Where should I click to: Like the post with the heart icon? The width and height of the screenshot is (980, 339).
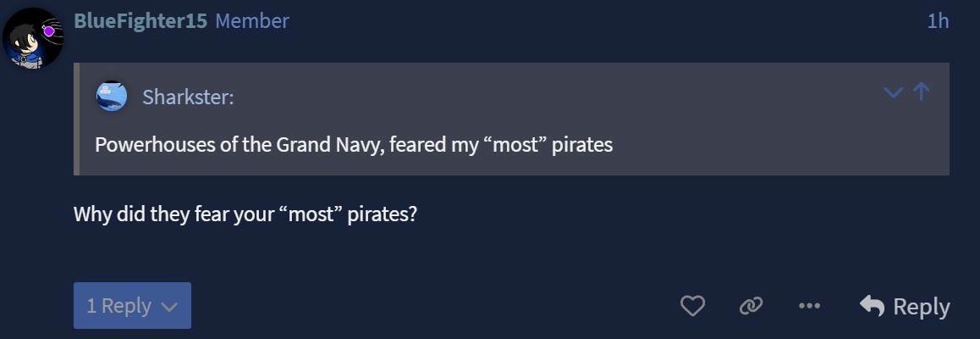[x=692, y=306]
